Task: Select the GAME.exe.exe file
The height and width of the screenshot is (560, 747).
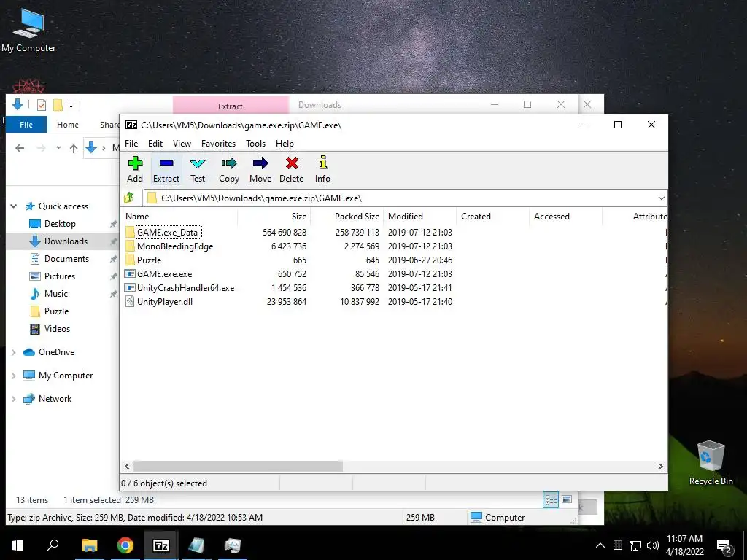Action: (164, 274)
